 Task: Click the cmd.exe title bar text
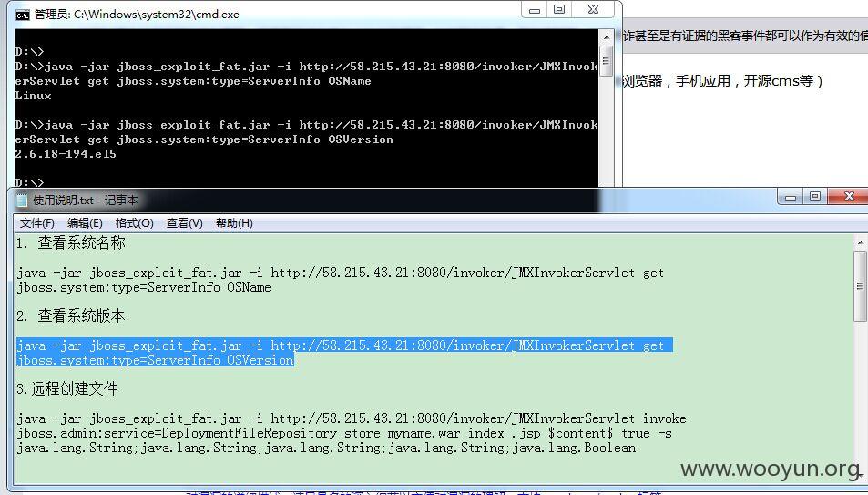[x=137, y=15]
